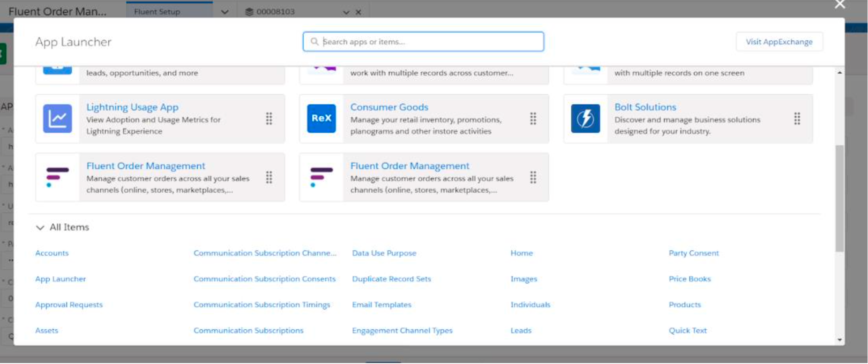Click the Consumer Goods ReX icon
The image size is (868, 364).
[x=321, y=119]
